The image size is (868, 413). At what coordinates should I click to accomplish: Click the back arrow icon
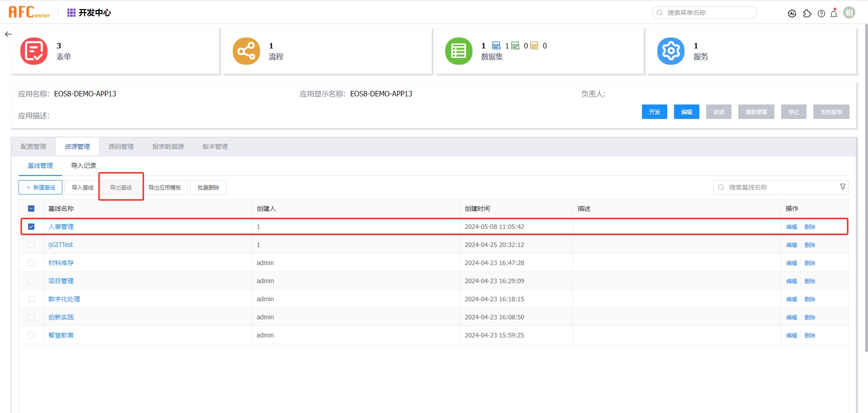[x=8, y=34]
